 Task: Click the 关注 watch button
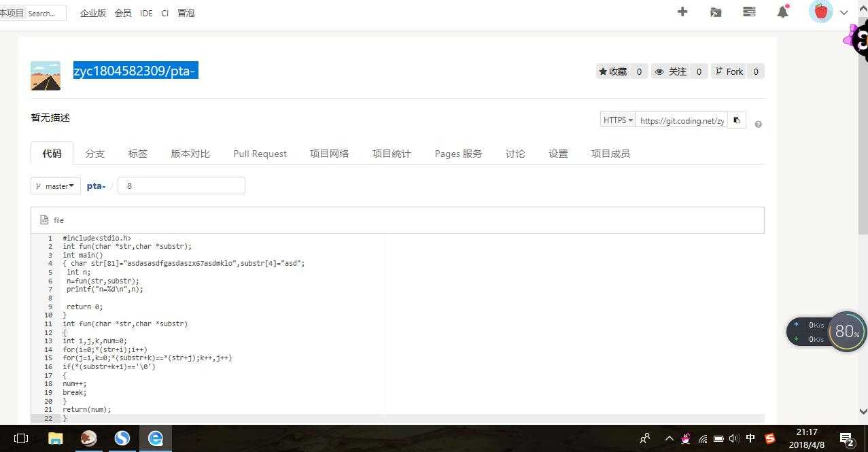pos(670,71)
